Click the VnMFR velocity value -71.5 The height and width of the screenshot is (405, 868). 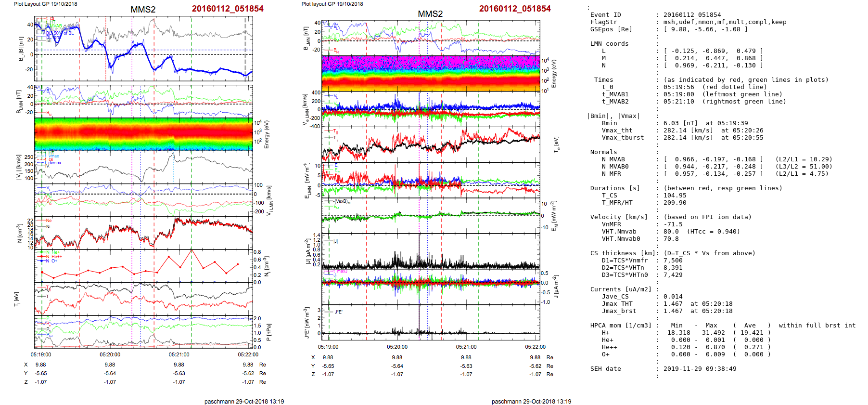pyautogui.click(x=673, y=224)
